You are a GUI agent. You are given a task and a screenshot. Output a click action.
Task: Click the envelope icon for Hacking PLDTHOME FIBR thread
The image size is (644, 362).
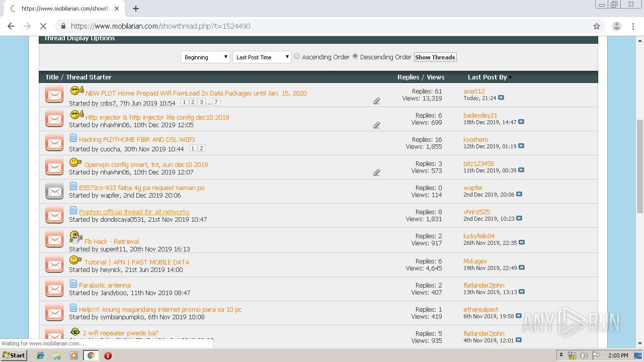pos(54,143)
